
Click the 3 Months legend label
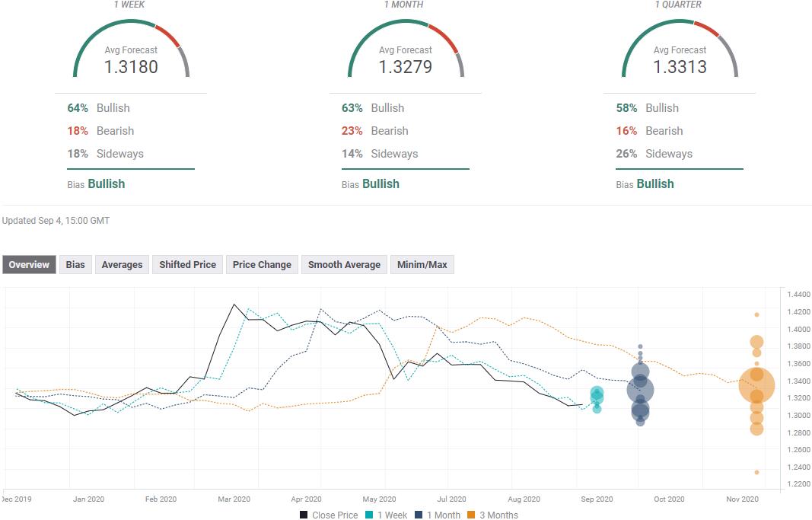click(x=498, y=515)
